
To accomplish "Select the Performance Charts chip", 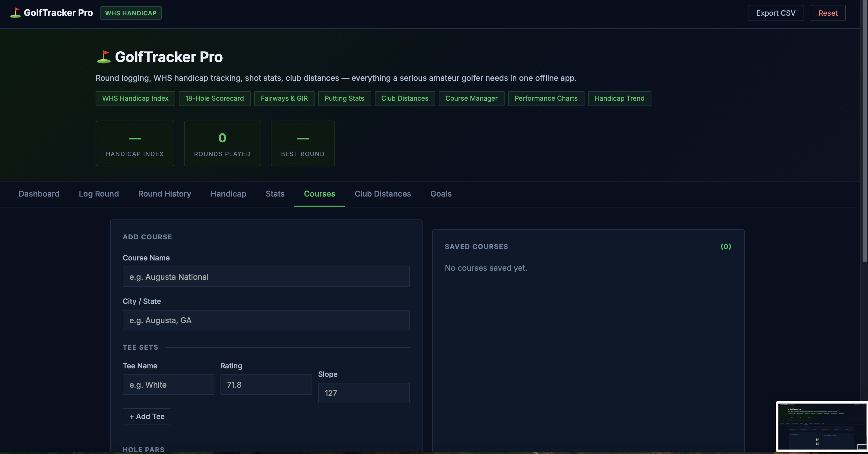I will pyautogui.click(x=546, y=98).
